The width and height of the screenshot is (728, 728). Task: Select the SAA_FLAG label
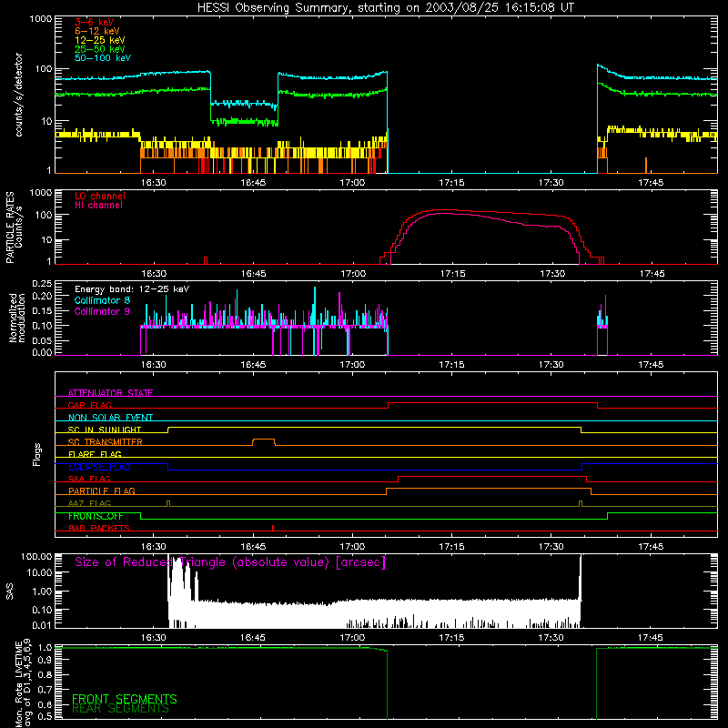click(89, 479)
